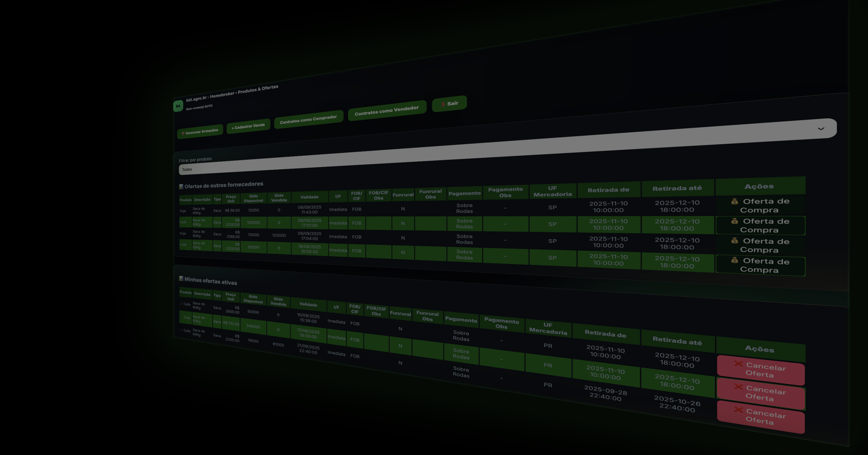The image size is (868, 455).
Task: Click the chevron arrow at the filter's right end
Action: coord(821,129)
